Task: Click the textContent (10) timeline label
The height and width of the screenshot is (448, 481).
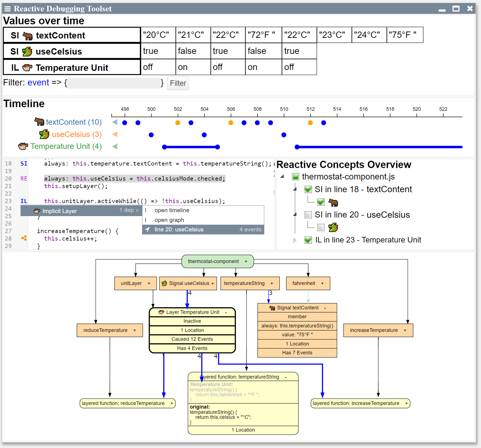Action: pos(74,122)
